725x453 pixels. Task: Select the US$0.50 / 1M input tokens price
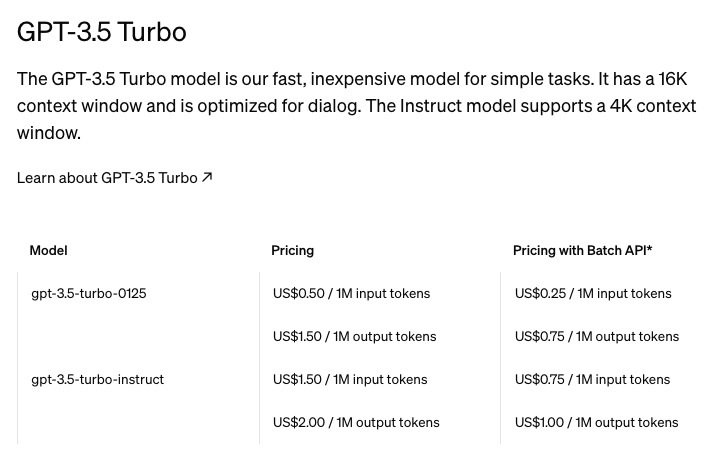(x=351, y=293)
